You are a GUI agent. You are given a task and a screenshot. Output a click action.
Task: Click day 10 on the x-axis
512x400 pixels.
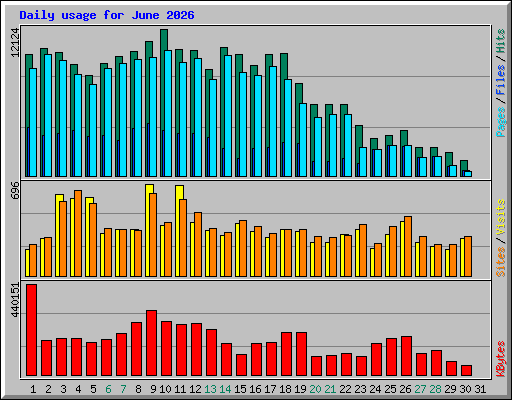tap(165, 389)
